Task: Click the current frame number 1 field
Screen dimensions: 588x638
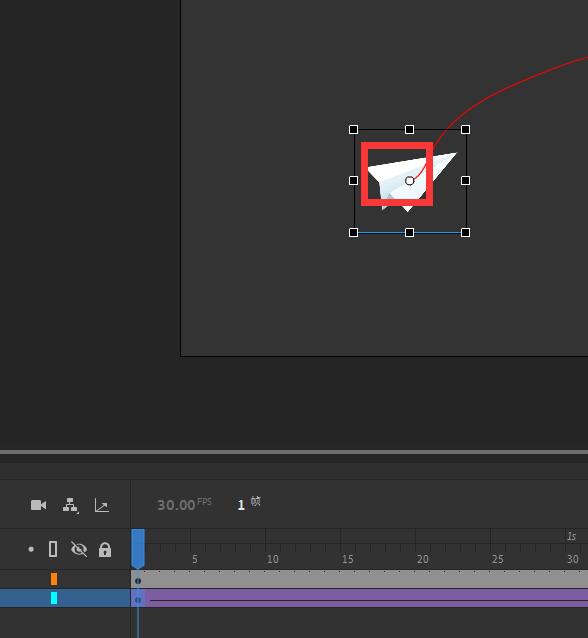Action: coord(241,505)
